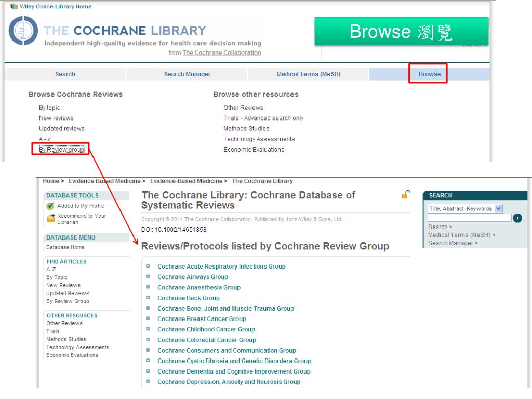Open Cochrane Breast Cancer Group link
The image size is (532, 399).
202,319
